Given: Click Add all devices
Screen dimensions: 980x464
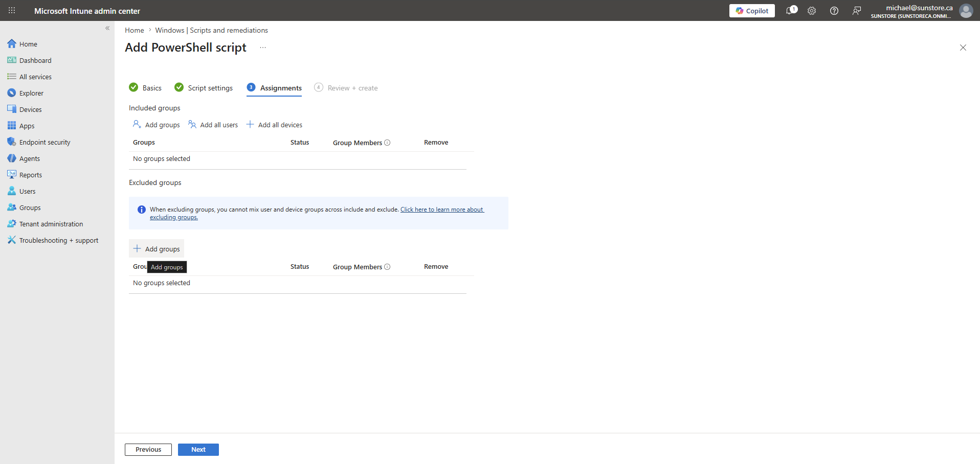Looking at the screenshot, I should tap(274, 125).
